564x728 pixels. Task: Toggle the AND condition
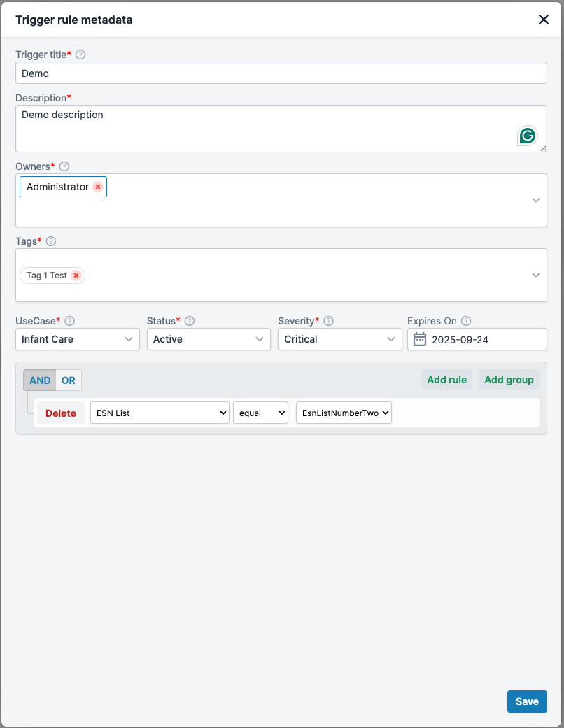pos(40,380)
